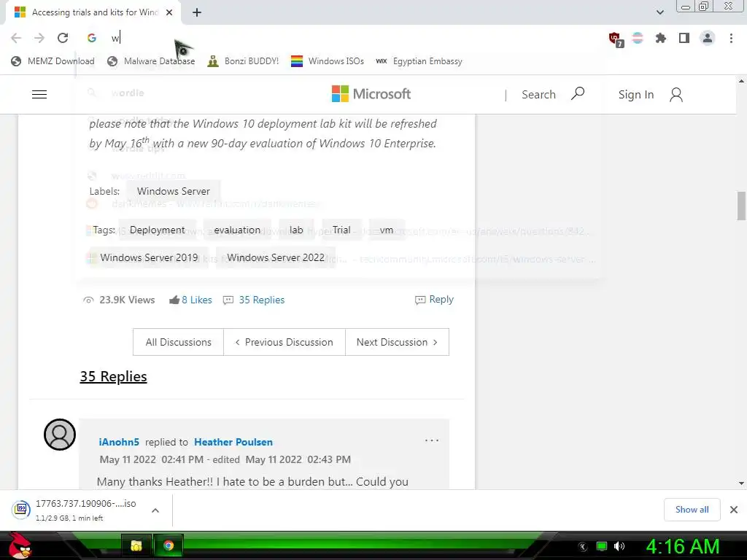Select the vm tag
747x560 pixels.
[x=387, y=230]
